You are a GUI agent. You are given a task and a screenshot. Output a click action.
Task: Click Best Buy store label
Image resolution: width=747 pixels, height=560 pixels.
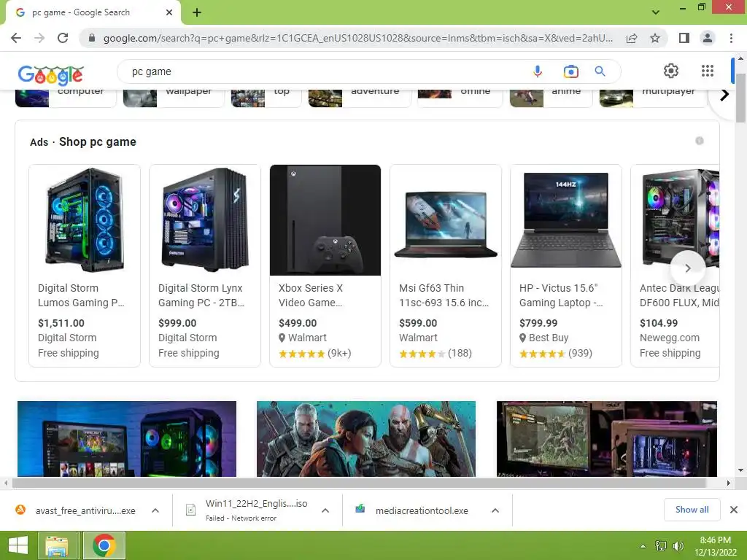[x=549, y=338]
